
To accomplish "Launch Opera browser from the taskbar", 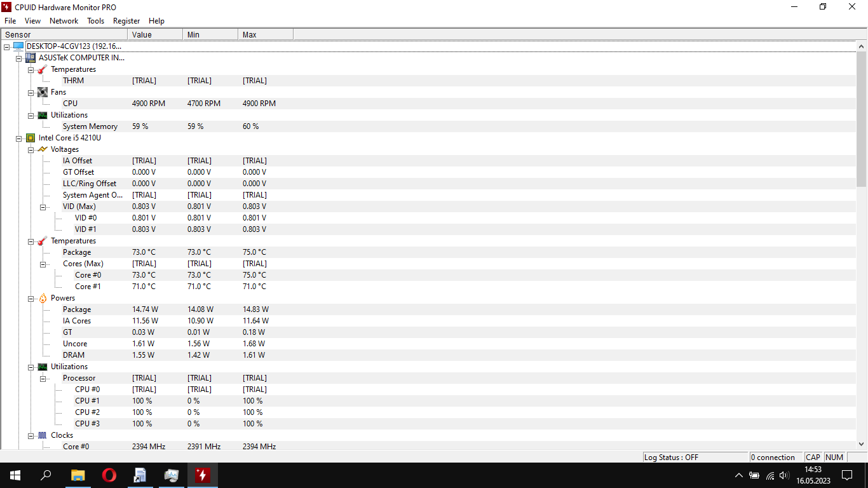I will [109, 475].
